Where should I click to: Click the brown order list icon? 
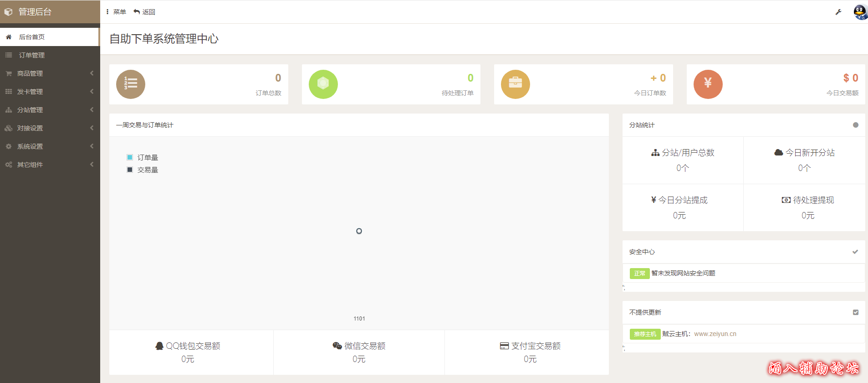point(131,84)
